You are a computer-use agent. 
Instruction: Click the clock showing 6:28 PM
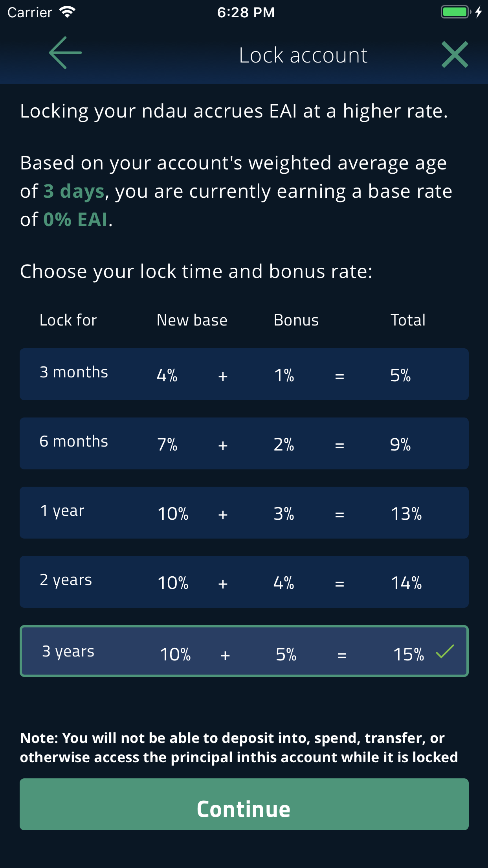(x=246, y=12)
